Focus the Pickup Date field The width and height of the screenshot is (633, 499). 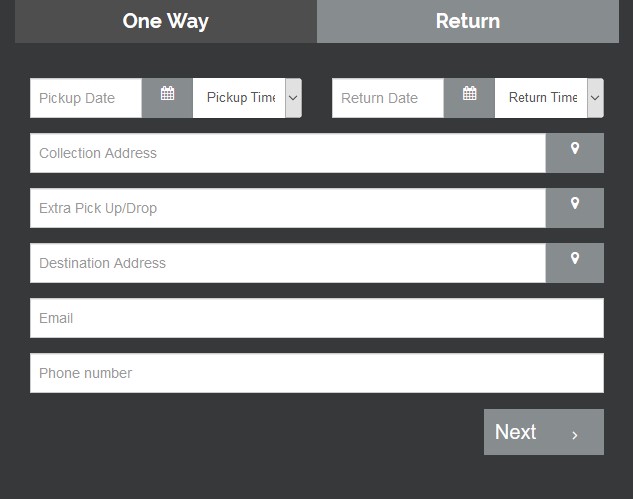pyautogui.click(x=86, y=98)
